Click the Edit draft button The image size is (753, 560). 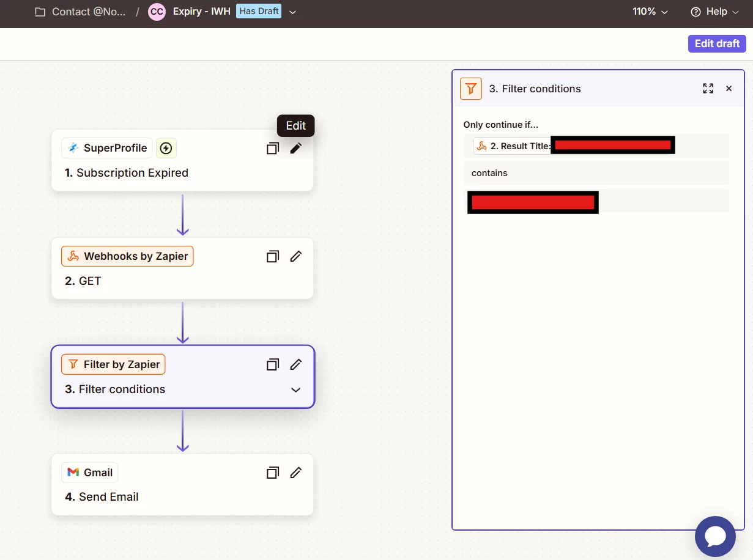pos(717,43)
